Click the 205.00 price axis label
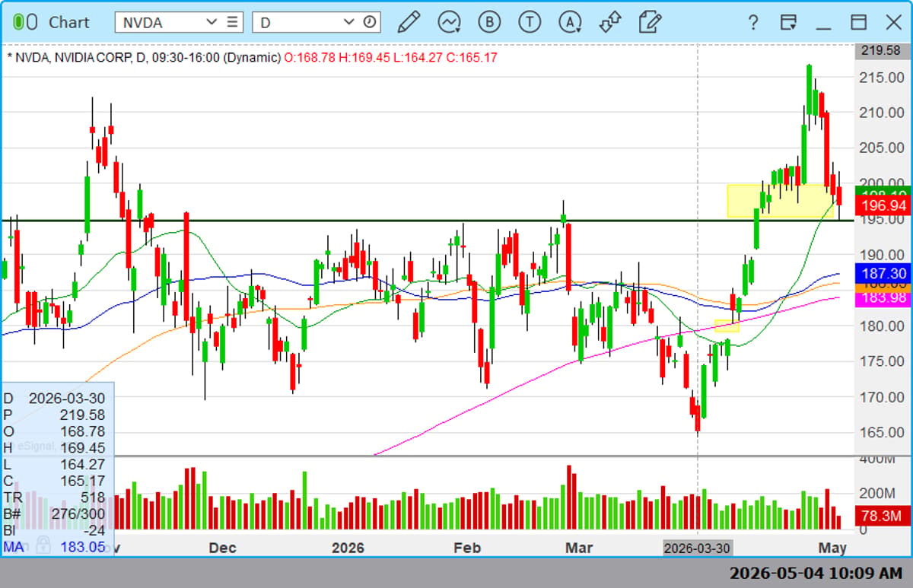 tap(883, 148)
